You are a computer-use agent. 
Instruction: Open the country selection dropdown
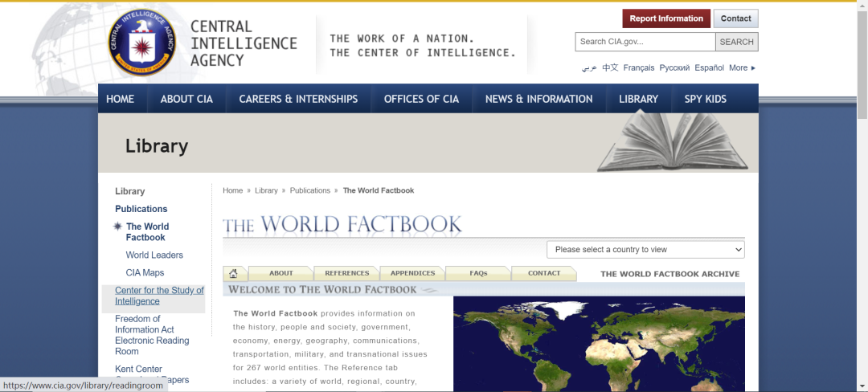pyautogui.click(x=645, y=249)
